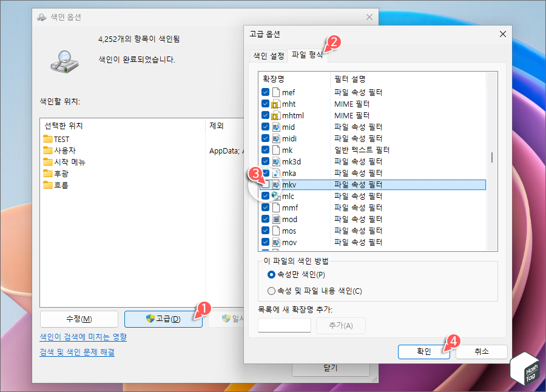Switch to the 파일 형식 tab
Viewport: 546px width, 392px height.
(306, 55)
